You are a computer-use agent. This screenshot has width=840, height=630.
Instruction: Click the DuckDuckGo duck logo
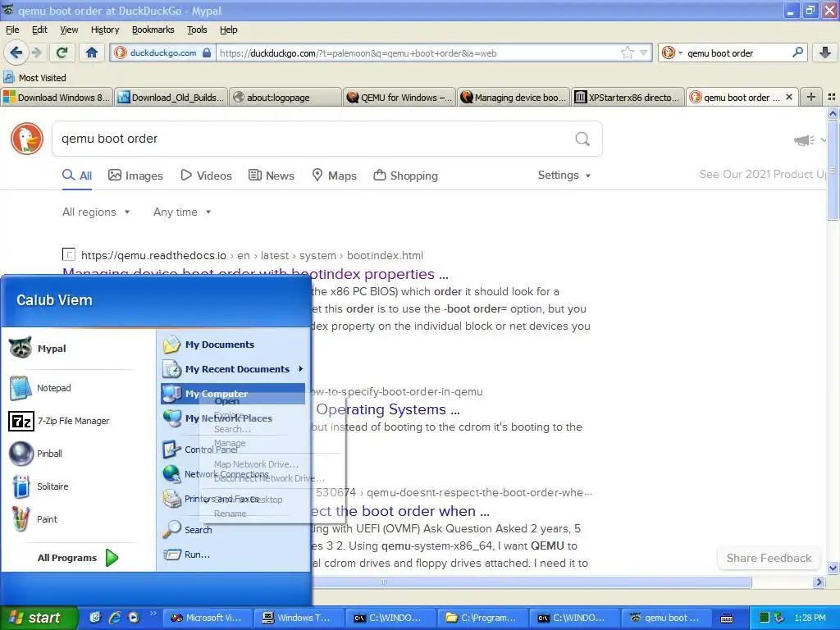click(x=27, y=138)
